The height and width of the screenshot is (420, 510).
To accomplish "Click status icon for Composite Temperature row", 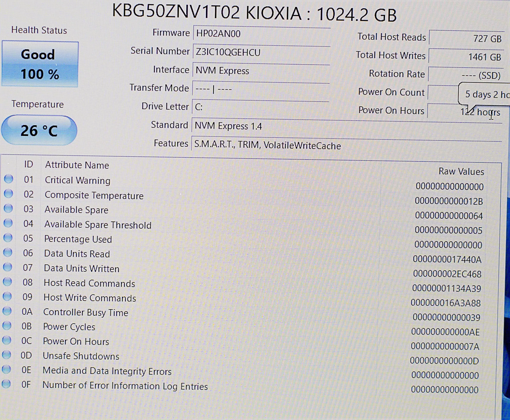I will pos(8,194).
